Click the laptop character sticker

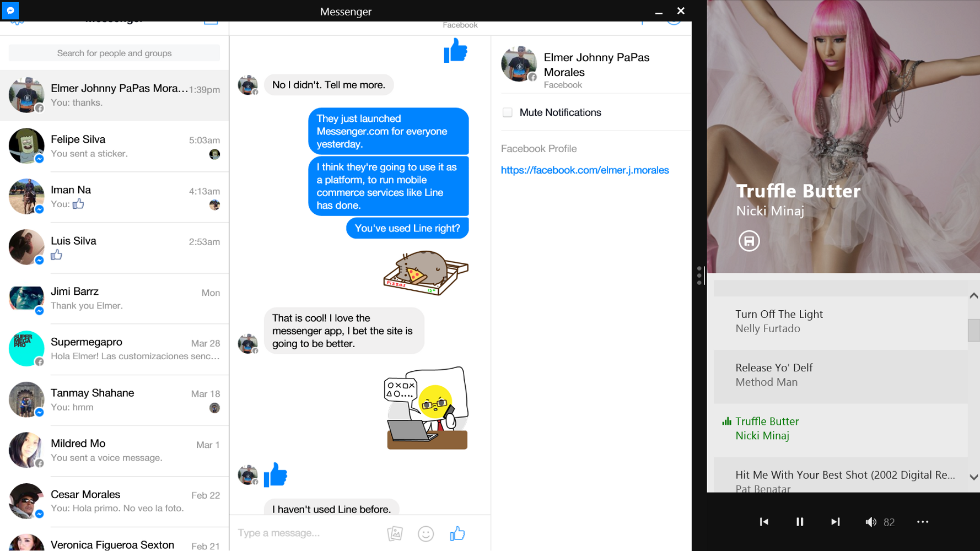click(426, 408)
